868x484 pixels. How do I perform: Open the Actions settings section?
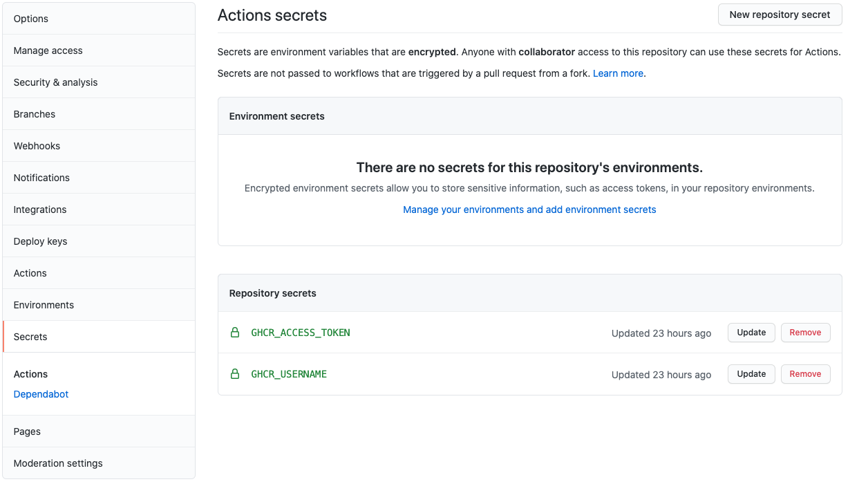tap(30, 273)
